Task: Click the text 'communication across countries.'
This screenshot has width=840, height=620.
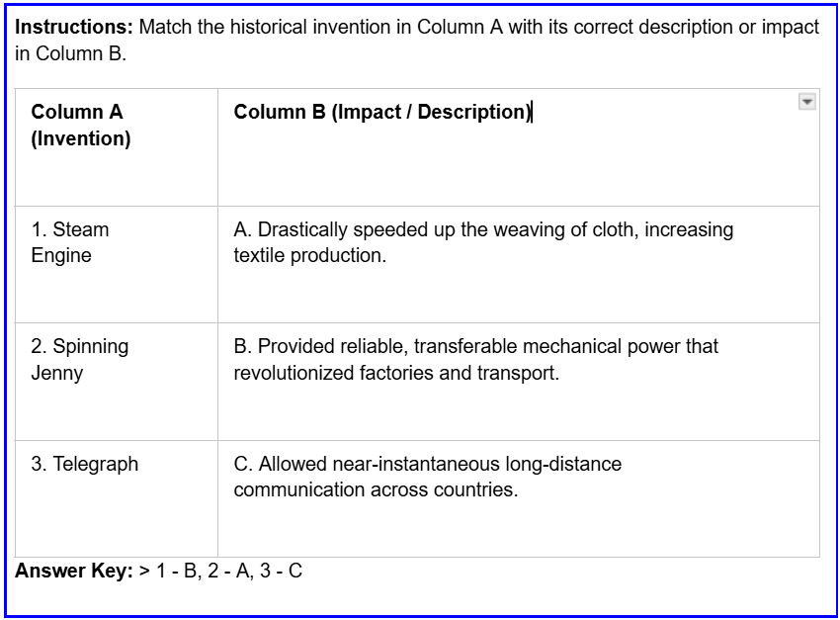Action: [377, 489]
